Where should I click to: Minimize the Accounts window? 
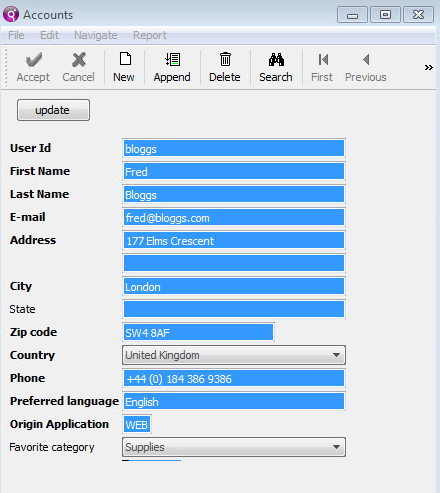pos(352,15)
